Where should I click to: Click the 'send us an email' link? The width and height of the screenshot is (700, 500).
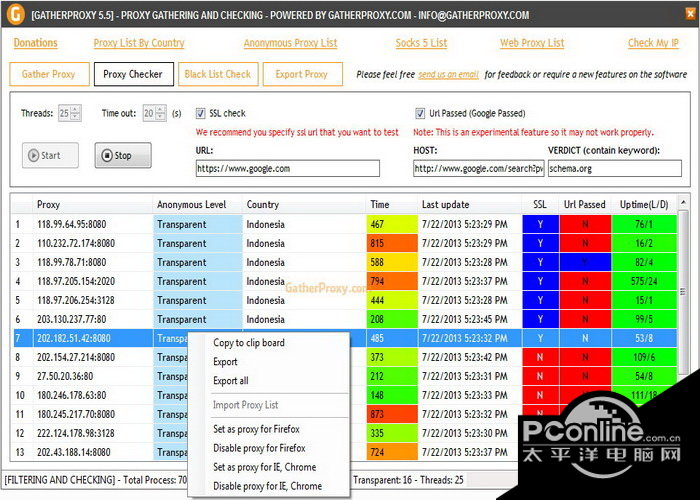point(448,75)
